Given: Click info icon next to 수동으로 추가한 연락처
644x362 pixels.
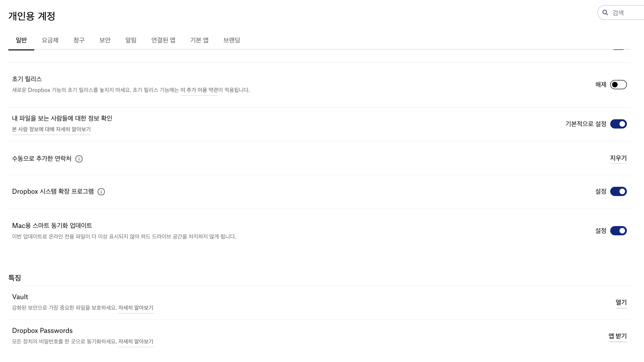Looking at the screenshot, I should (x=79, y=159).
